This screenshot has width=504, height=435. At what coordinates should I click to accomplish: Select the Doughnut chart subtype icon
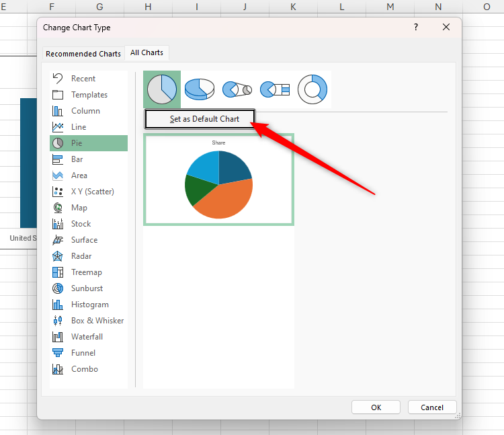coord(312,89)
